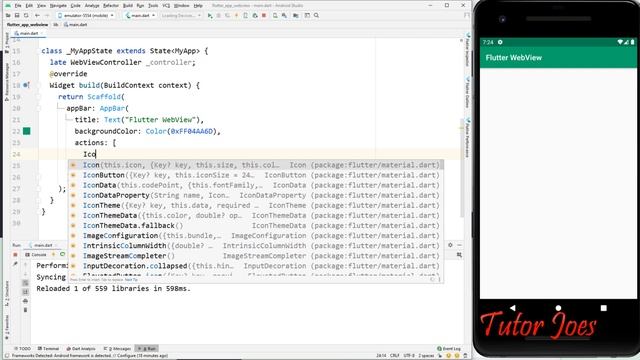Open the TODO tool window tab
The width and height of the screenshot is (640, 360).
pos(22,349)
